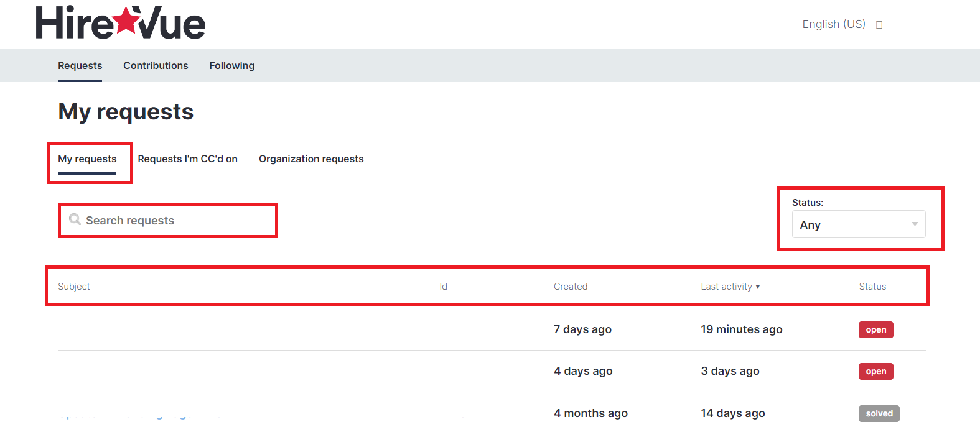Sort by the Created column header
Image resolution: width=980 pixels, height=432 pixels.
click(570, 287)
